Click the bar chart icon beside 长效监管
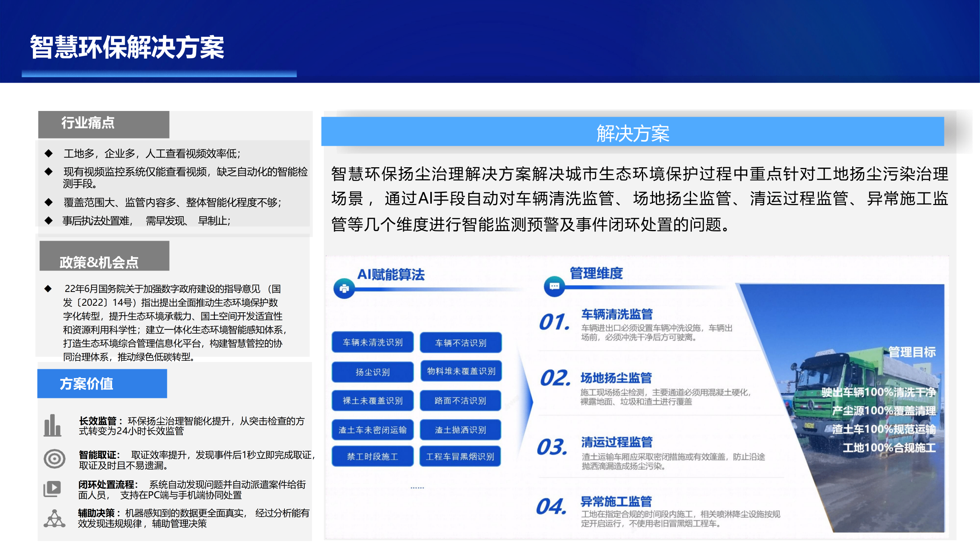Screen dimensions: 980x551 [x=52, y=425]
